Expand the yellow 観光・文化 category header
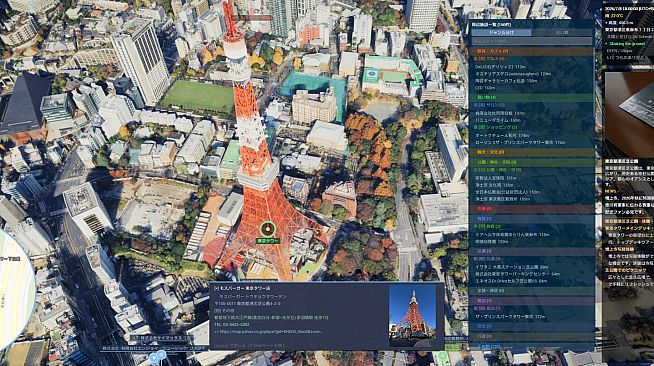Screen dimensions: 654x366 [x=532, y=153]
